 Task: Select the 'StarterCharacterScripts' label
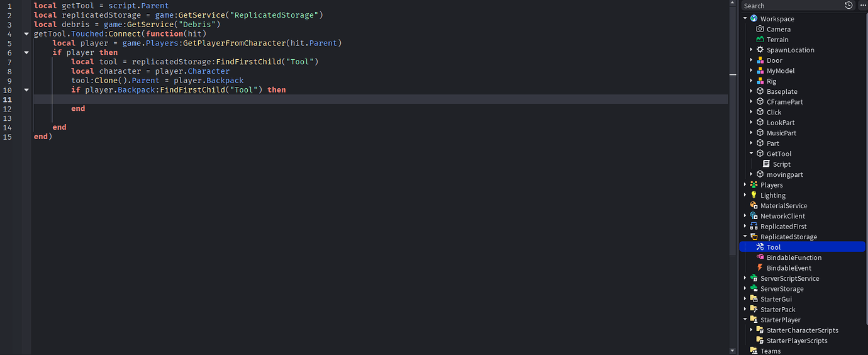point(802,330)
